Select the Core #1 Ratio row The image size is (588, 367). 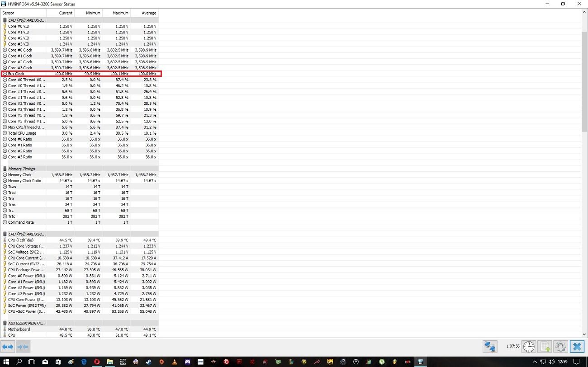coord(79,145)
